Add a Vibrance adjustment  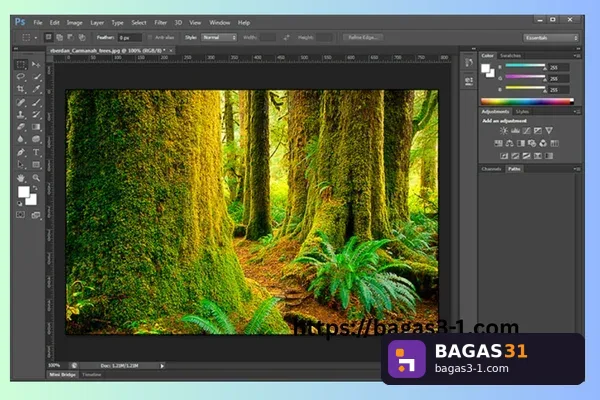[x=549, y=131]
